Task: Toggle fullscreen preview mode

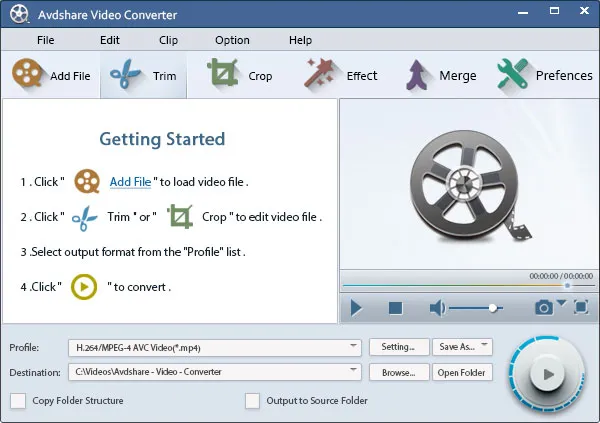Action: click(580, 308)
